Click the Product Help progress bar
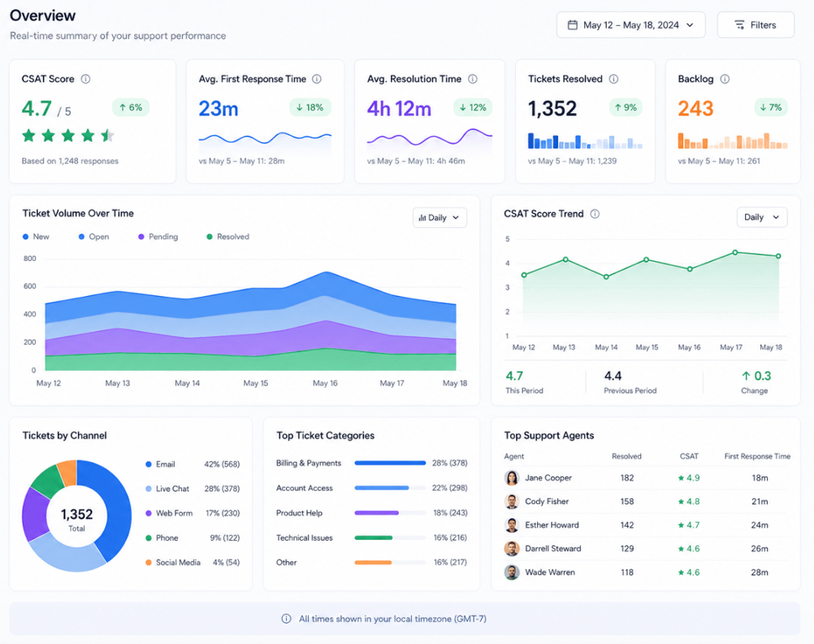The width and height of the screenshot is (814, 644). [390, 512]
